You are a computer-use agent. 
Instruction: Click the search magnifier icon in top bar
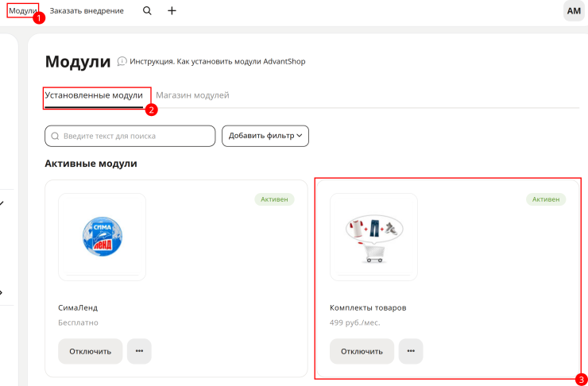click(147, 11)
